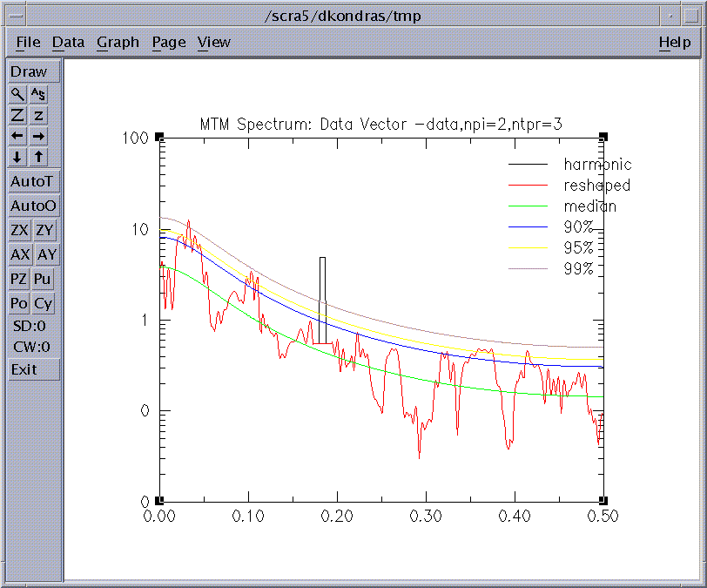707x588 pixels.
Task: Click the autoscale 'As' icon
Action: click(x=39, y=94)
